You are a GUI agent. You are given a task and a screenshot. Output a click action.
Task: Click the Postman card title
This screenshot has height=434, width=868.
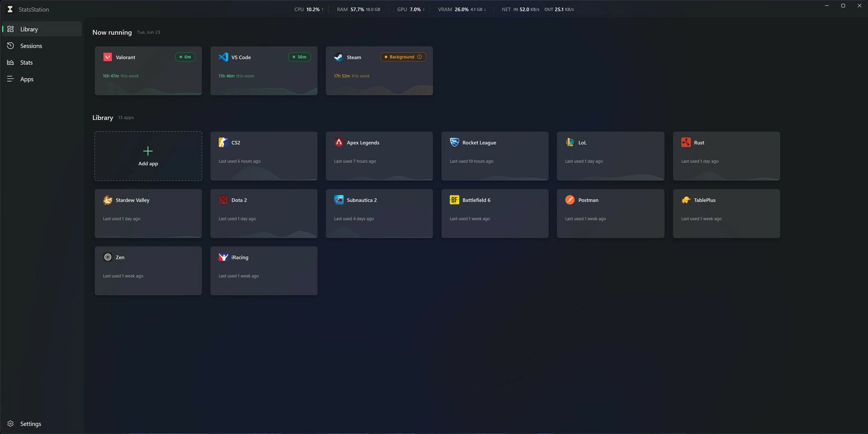tap(588, 200)
